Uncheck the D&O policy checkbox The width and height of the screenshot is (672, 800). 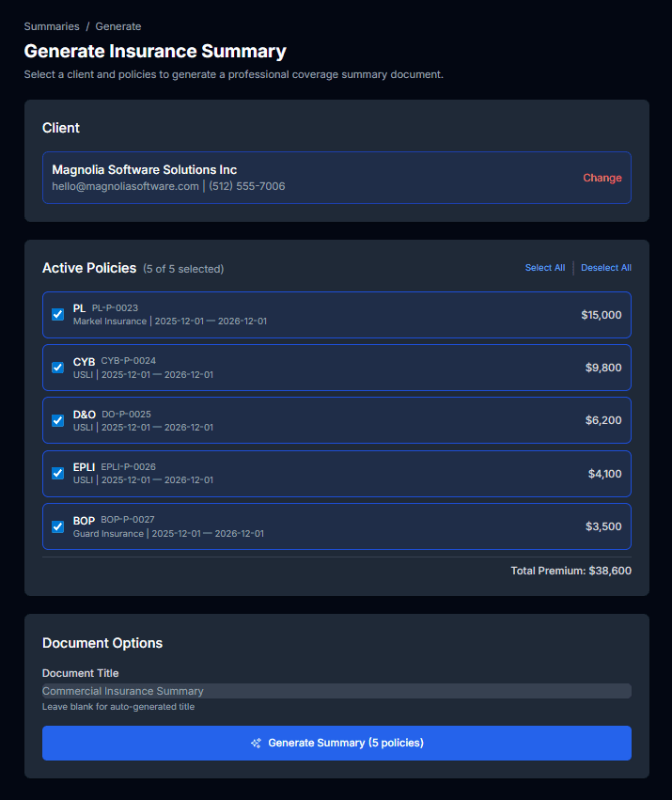(x=57, y=420)
